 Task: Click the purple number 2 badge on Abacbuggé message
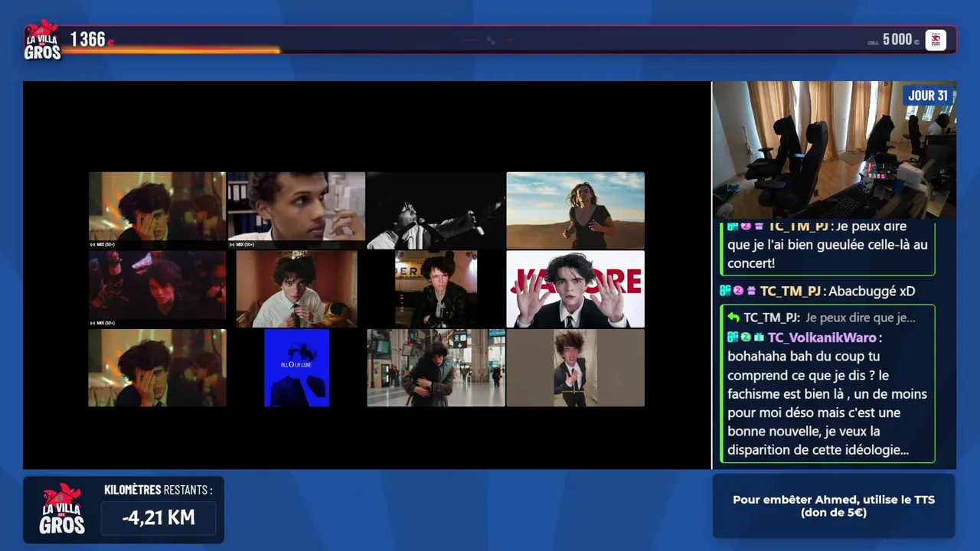tap(738, 291)
